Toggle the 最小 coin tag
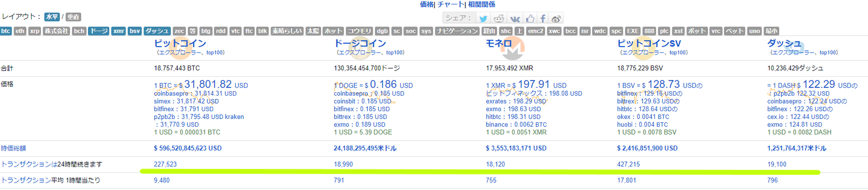 point(771,31)
